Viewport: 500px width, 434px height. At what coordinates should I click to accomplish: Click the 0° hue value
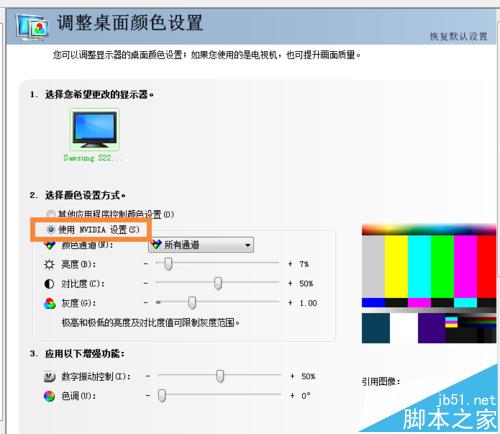306,396
